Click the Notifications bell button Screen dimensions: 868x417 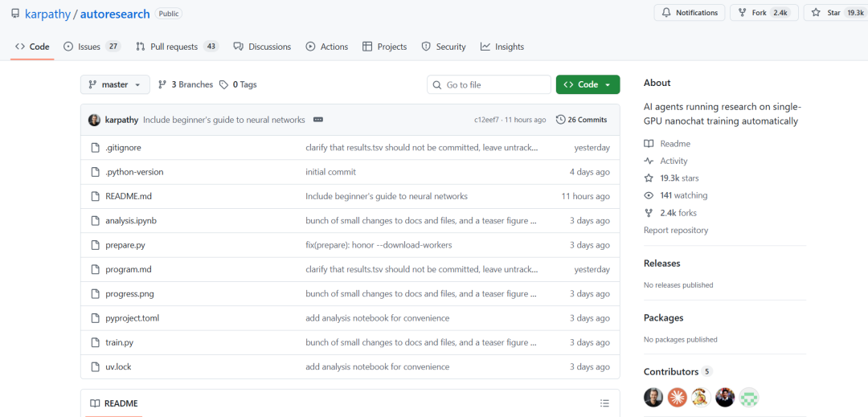tap(689, 13)
